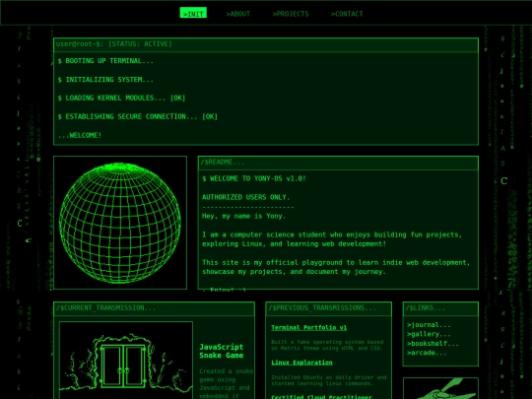
Task: Follow the >bookshelf... link
Action: [432, 344]
